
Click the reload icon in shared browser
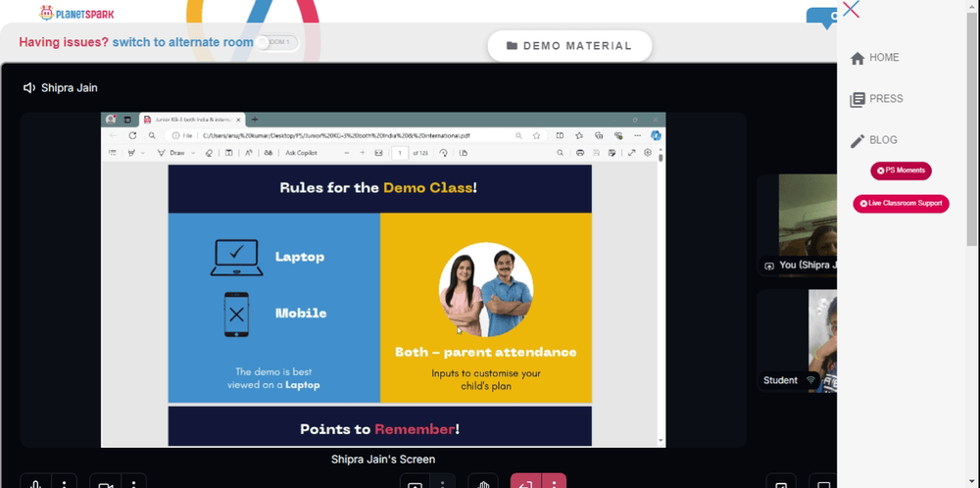132,135
